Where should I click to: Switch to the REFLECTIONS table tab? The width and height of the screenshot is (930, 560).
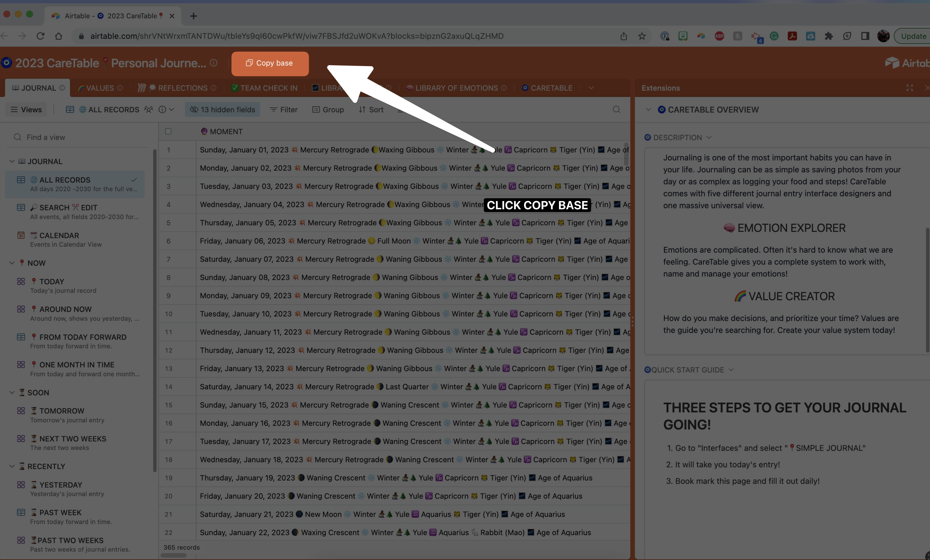(177, 88)
